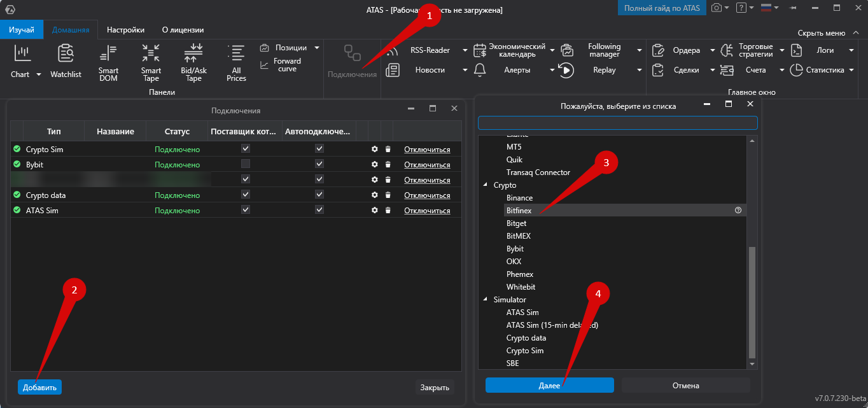
Task: Open the Алерты bell icon
Action: click(x=480, y=70)
